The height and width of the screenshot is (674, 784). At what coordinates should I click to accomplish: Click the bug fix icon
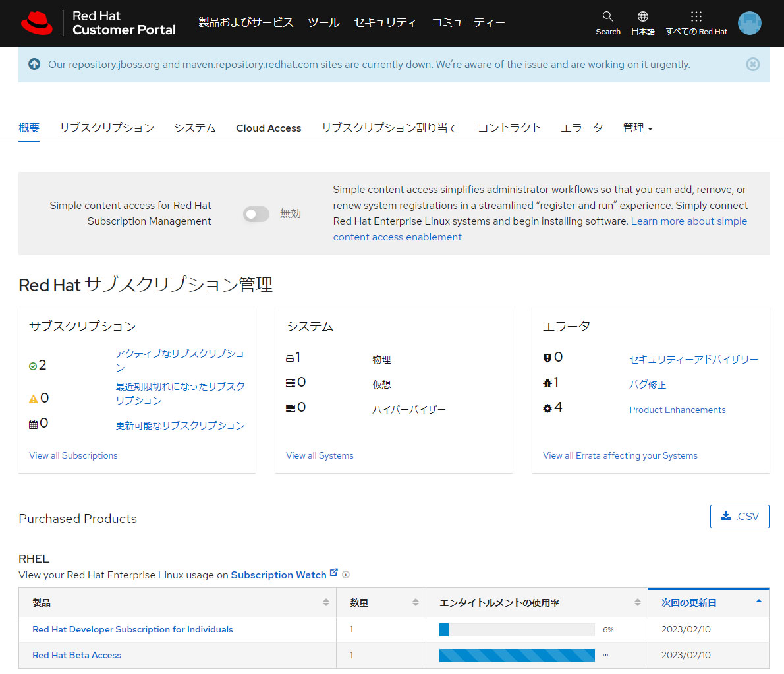coord(547,383)
